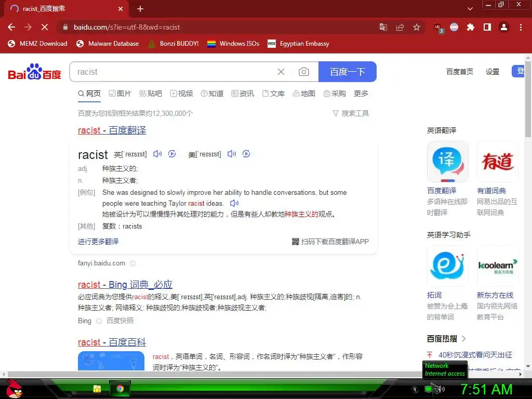Open racist - Bing 词典 result
Image resolution: width=532 pixels, height=399 pixels.
(125, 285)
